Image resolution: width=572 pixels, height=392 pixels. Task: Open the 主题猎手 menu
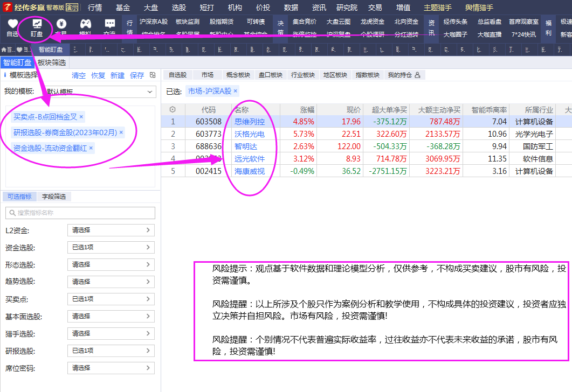(437, 8)
